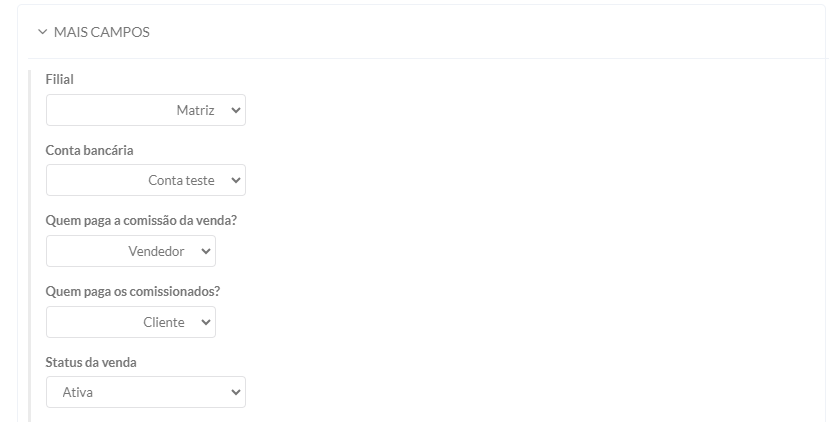Open the Status da venda dropdown arrow
Screen dimensions: 829x422
point(236,393)
